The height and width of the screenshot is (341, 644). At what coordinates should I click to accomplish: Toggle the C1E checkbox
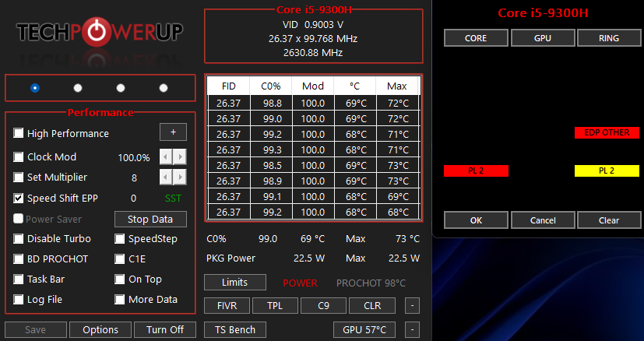[x=119, y=258]
